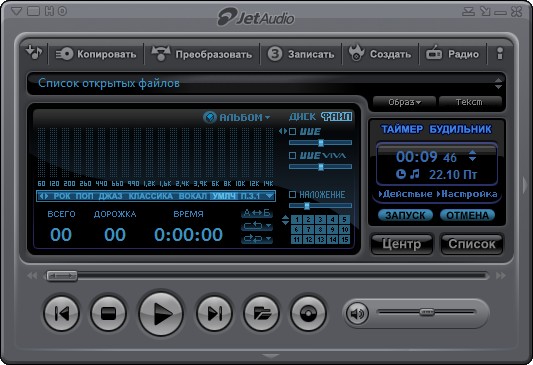Viewport: 533px width, 365px height.
Task: Click the left-right arrows beside BBE checkbox
Action: pos(283,131)
